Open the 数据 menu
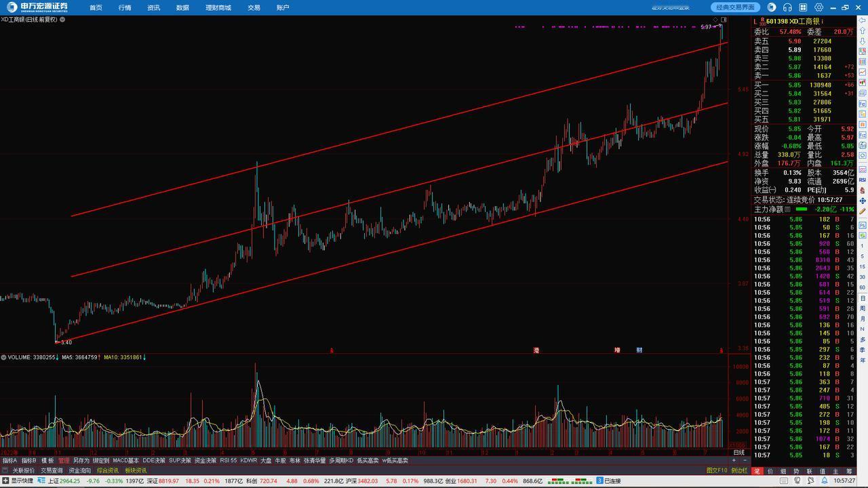This screenshot has width=868, height=488. tap(182, 7)
